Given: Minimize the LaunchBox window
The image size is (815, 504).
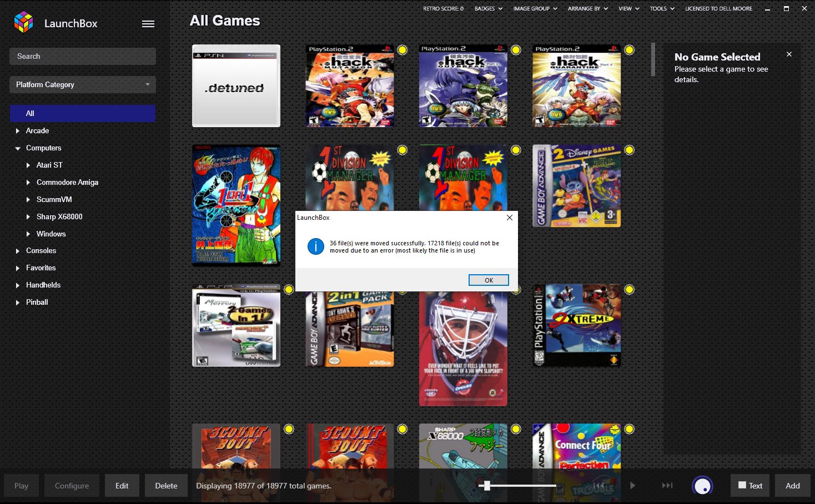Looking at the screenshot, I should point(767,9).
